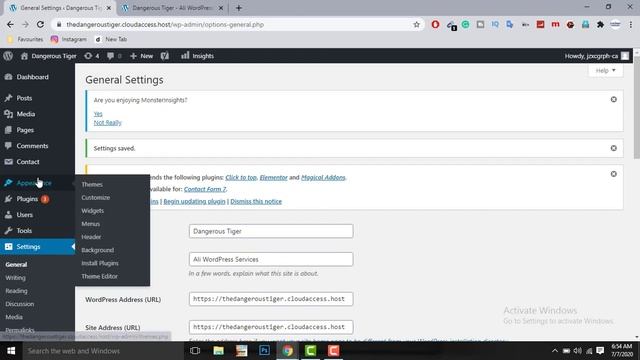Screen dimensions: 640x360
Task: Open the Click to top plugin link
Action: tap(241, 178)
